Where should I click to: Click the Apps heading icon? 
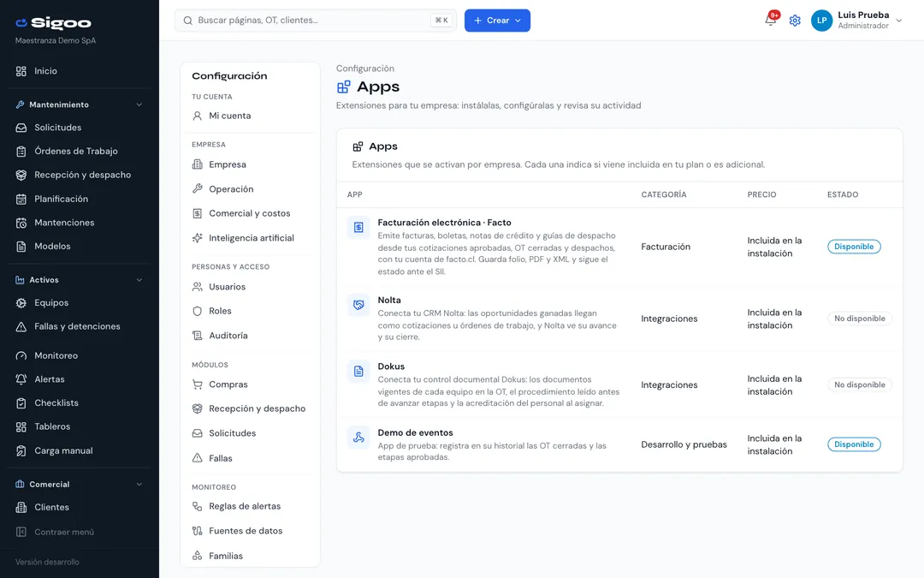pos(344,87)
